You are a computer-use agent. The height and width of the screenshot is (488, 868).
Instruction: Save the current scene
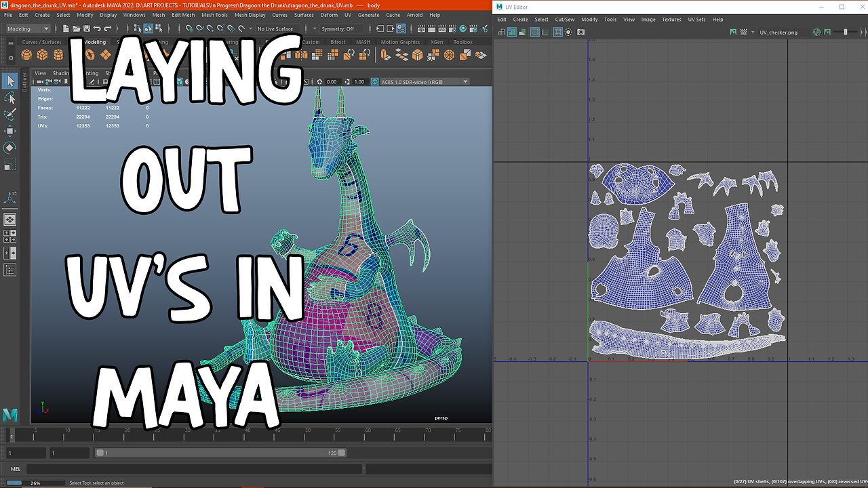(87, 29)
